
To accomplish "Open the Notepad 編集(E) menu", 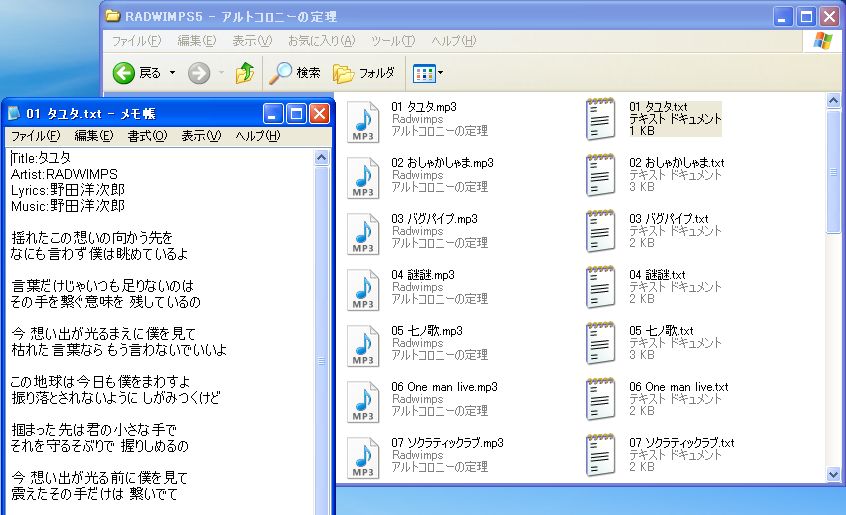I will point(94,136).
